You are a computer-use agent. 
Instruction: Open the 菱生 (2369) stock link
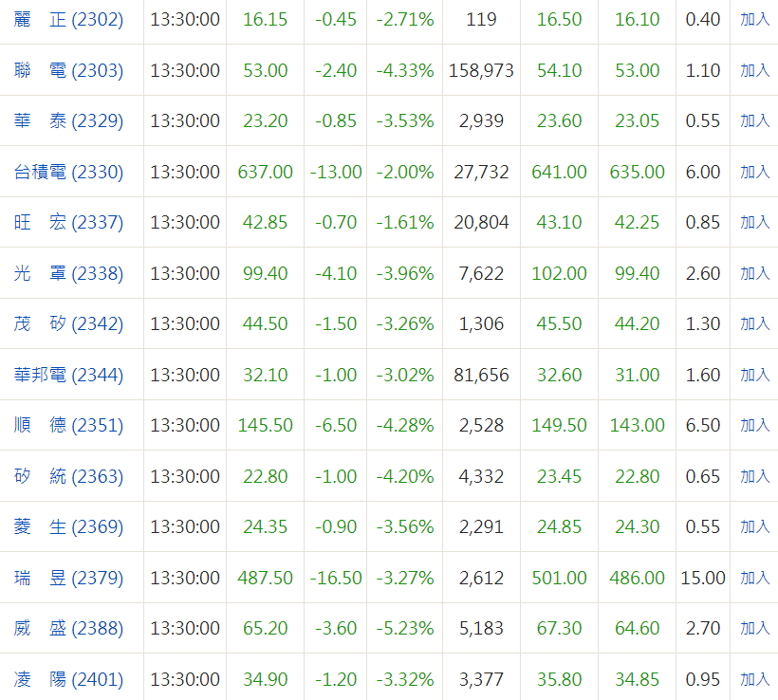[68, 526]
